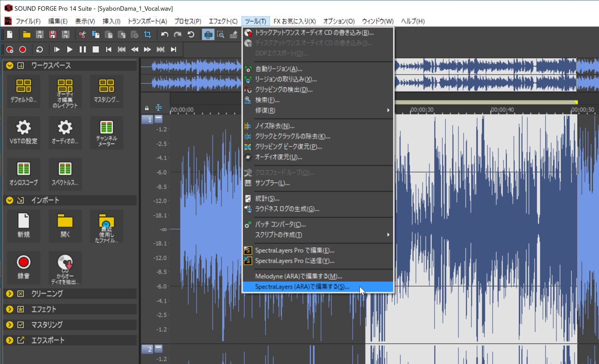Image resolution: width=599 pixels, height=364 pixels.
Task: Expand the エクスポート section
Action: pos(10,340)
